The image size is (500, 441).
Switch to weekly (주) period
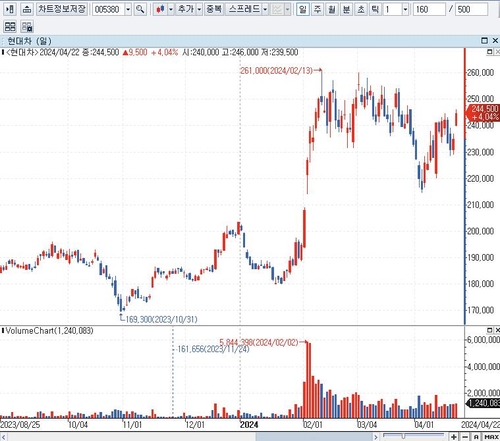click(317, 9)
